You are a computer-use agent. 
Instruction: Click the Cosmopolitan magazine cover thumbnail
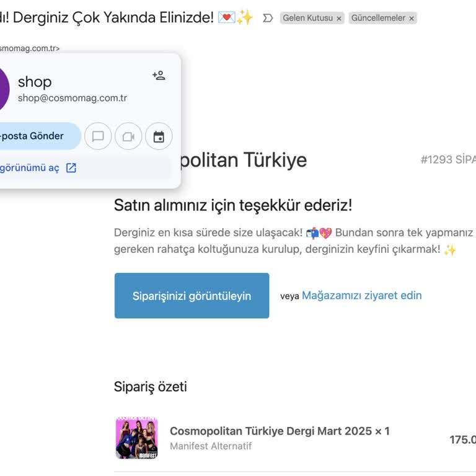click(x=136, y=438)
